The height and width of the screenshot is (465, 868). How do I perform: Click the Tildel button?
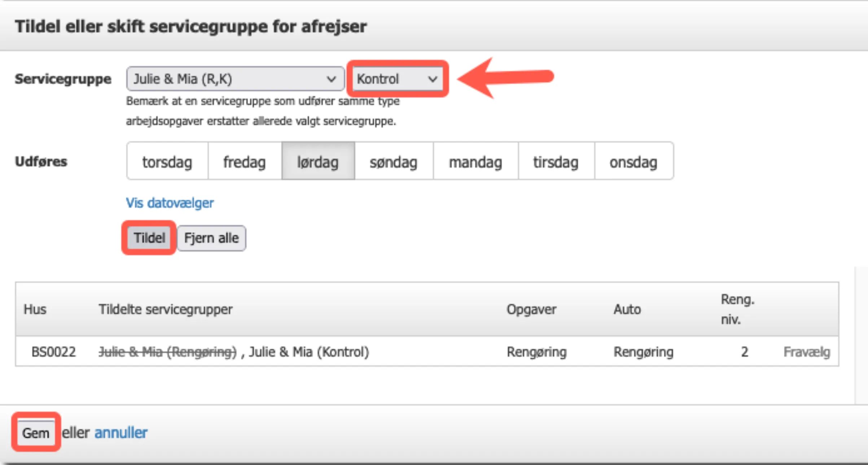tap(149, 238)
